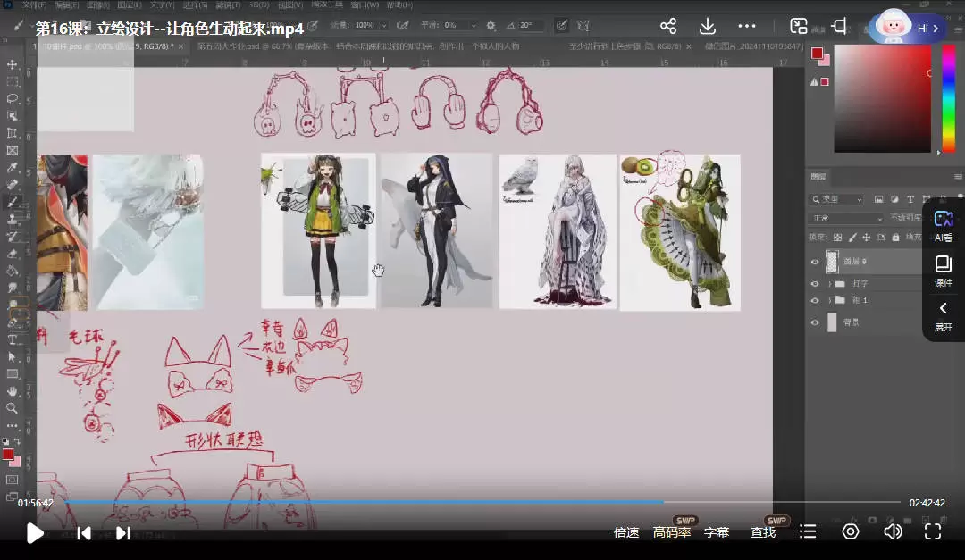
Task: Hide the 组 1 group layer
Action: coord(815,300)
